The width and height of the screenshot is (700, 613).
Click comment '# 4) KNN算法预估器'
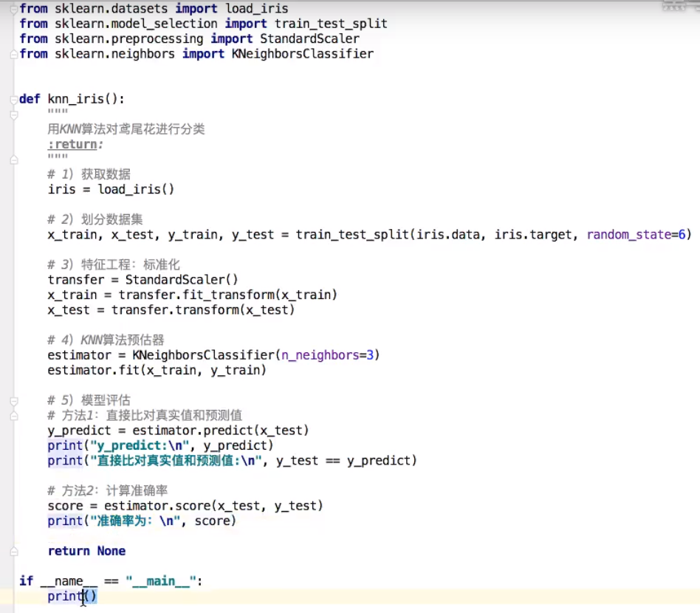(x=106, y=340)
